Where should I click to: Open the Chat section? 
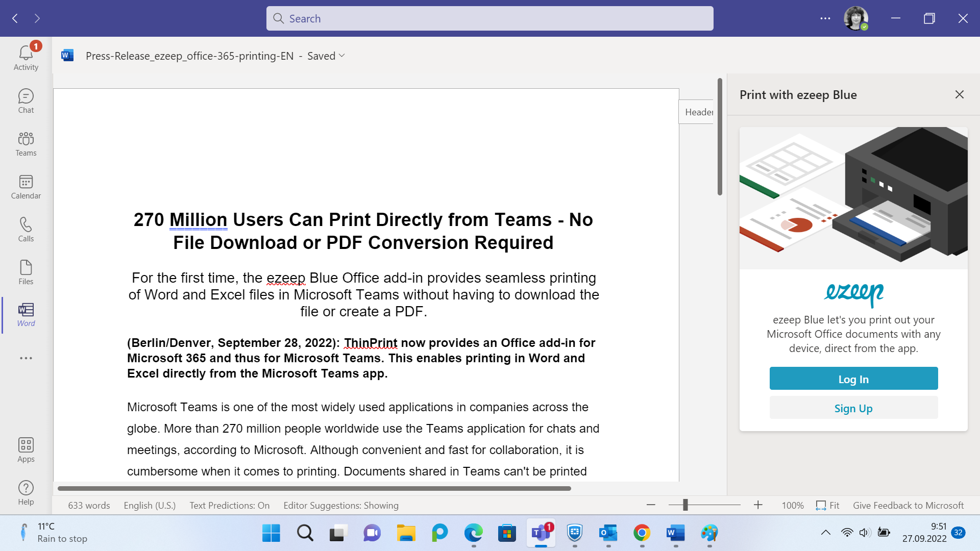pyautogui.click(x=26, y=101)
